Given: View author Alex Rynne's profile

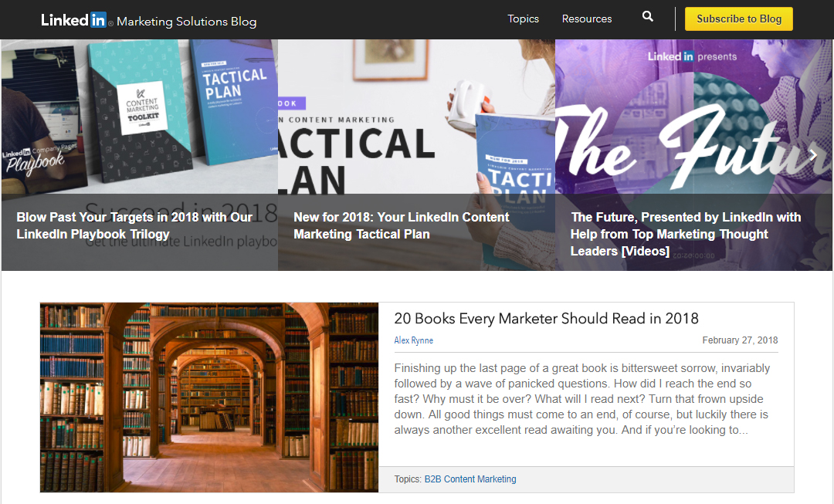Looking at the screenshot, I should click(x=413, y=340).
